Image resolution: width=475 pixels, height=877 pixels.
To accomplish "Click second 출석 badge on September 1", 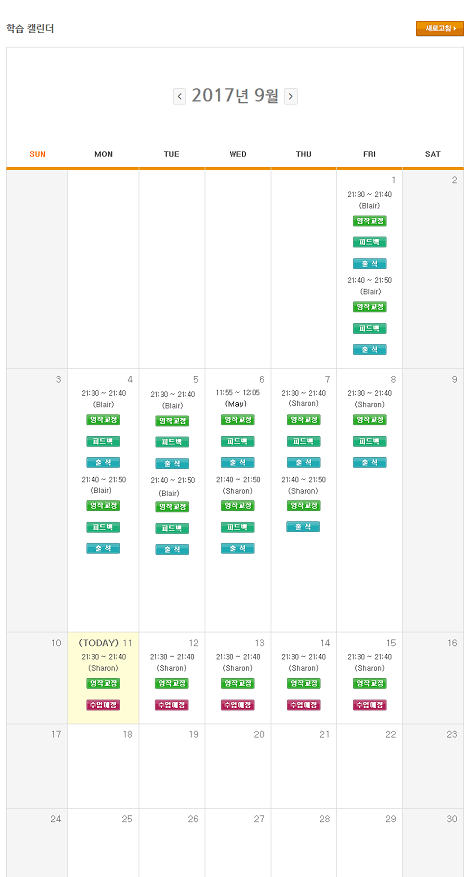I will (x=370, y=350).
